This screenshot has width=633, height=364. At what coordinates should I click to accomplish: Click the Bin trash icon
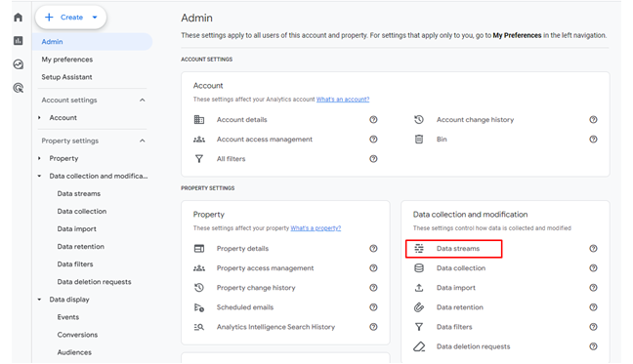(x=419, y=140)
